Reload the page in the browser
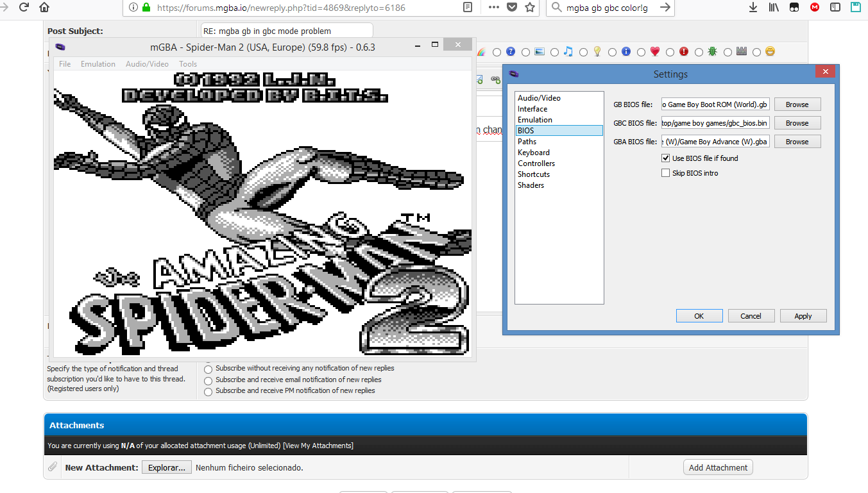Screen dimensions: 868x493 click(x=24, y=8)
